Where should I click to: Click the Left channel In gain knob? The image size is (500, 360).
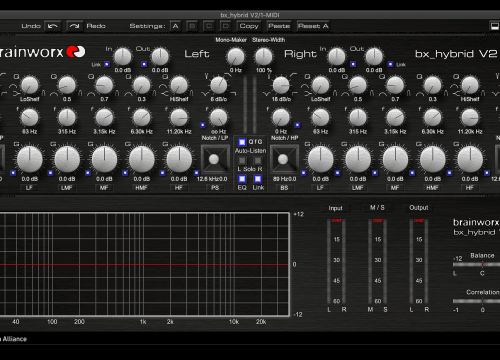(x=123, y=57)
